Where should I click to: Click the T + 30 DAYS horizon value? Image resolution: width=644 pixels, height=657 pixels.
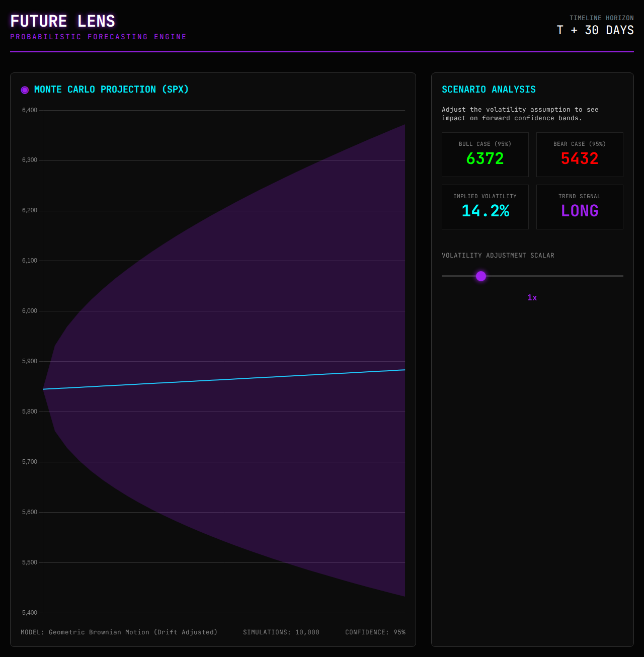(595, 30)
